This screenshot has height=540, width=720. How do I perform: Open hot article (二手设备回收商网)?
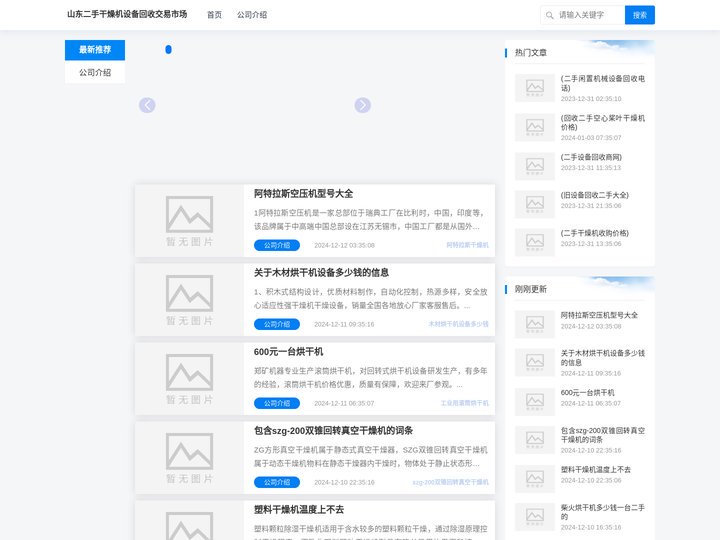point(591,157)
